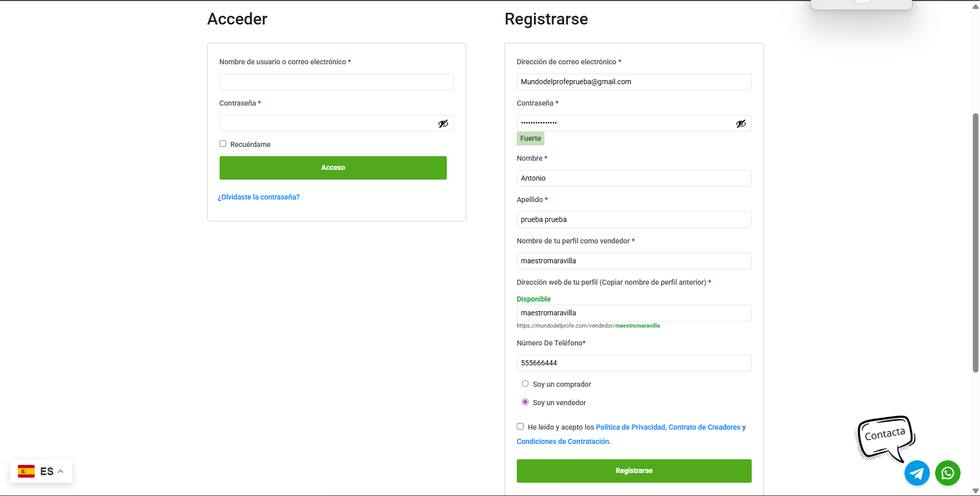Click the username or email login field
The width and height of the screenshot is (980, 496).
(x=337, y=82)
